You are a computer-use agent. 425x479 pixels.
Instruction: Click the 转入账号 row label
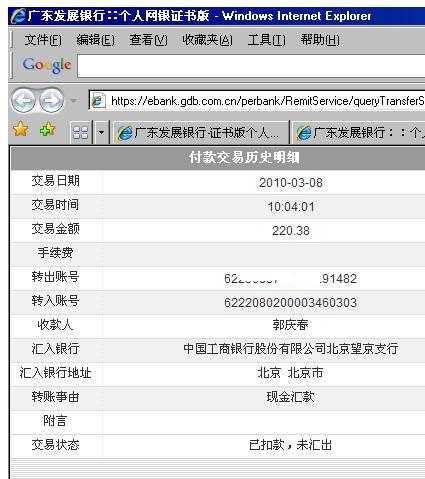(x=55, y=301)
